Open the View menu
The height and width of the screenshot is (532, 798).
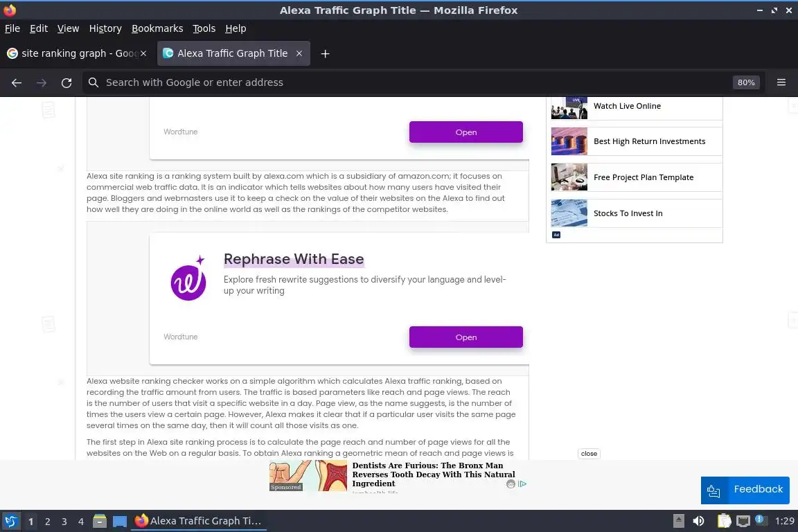coord(68,28)
